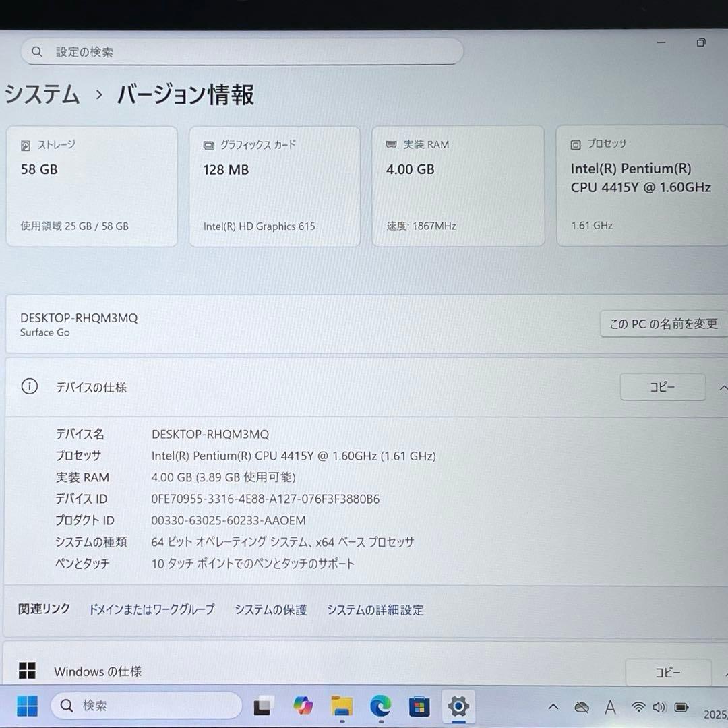
Task: Click この PC の名前を変更 button
Action: (x=663, y=324)
